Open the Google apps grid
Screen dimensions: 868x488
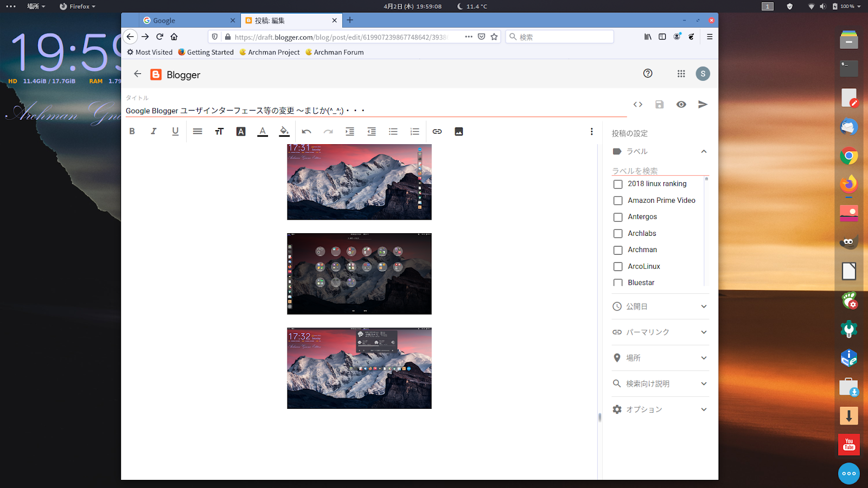[681, 73]
